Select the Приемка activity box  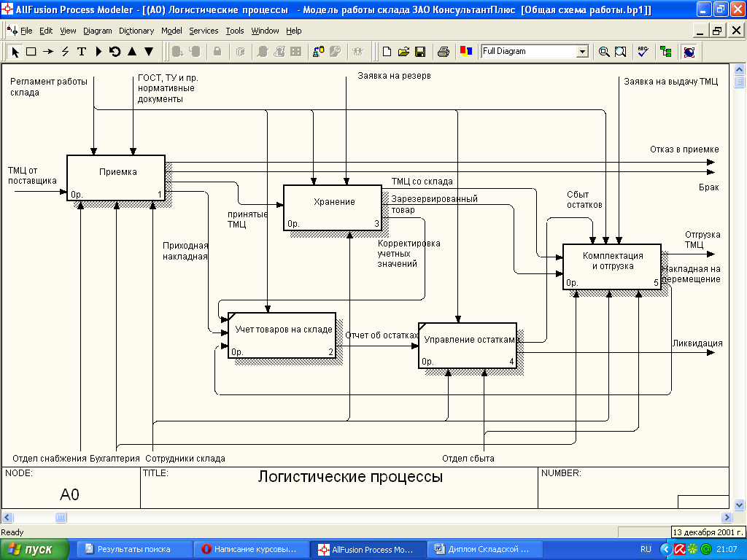116,178
